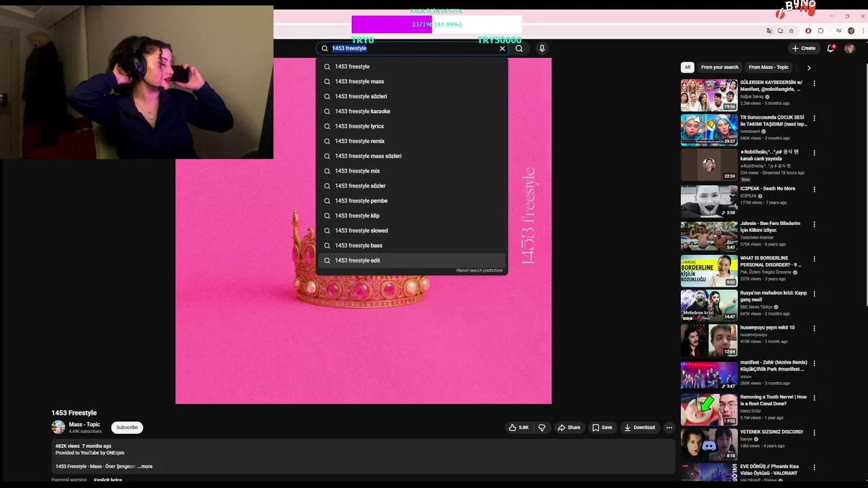Image resolution: width=868 pixels, height=488 pixels.
Task: Click the 1453 Freestyle album art player
Action: (x=363, y=230)
